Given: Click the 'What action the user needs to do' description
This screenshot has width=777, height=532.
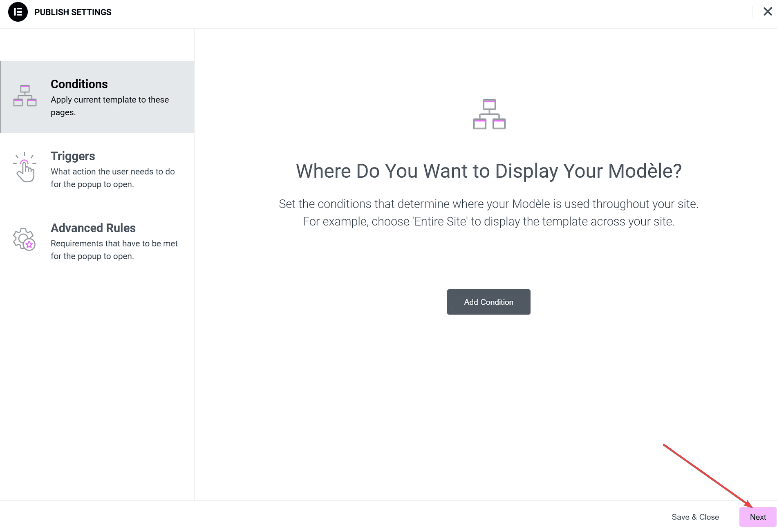Looking at the screenshot, I should pyautogui.click(x=113, y=178).
